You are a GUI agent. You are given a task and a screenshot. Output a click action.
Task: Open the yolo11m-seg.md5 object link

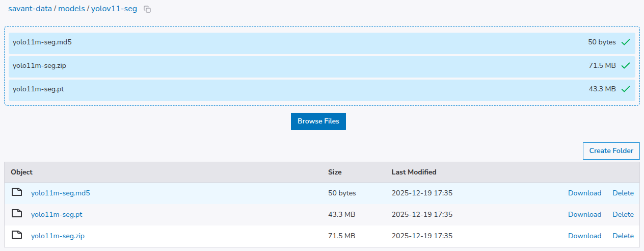point(60,193)
